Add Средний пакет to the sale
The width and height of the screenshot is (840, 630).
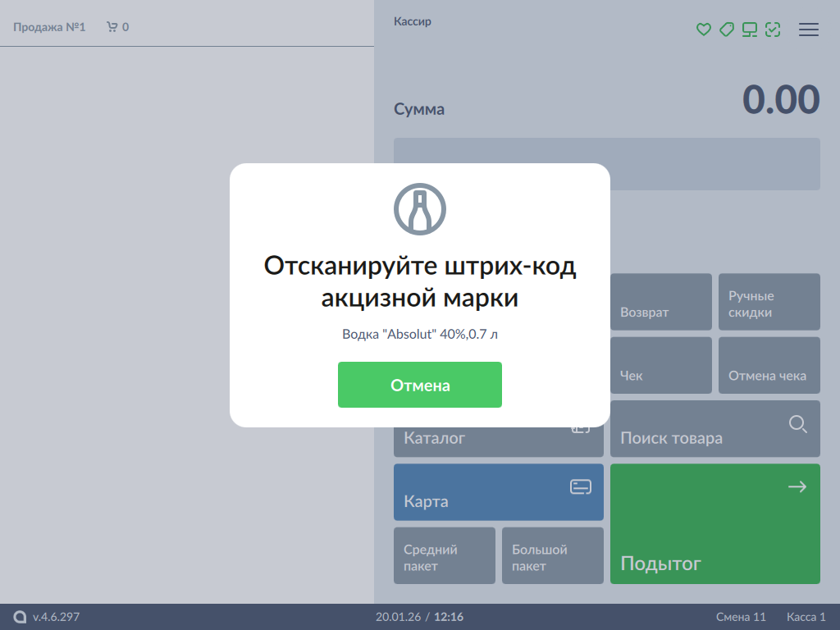coord(444,555)
